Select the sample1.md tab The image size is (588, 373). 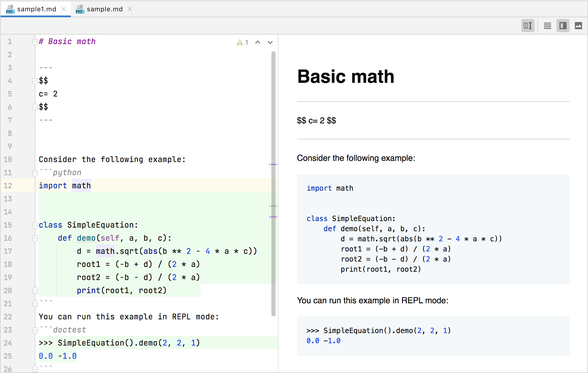[x=37, y=9]
